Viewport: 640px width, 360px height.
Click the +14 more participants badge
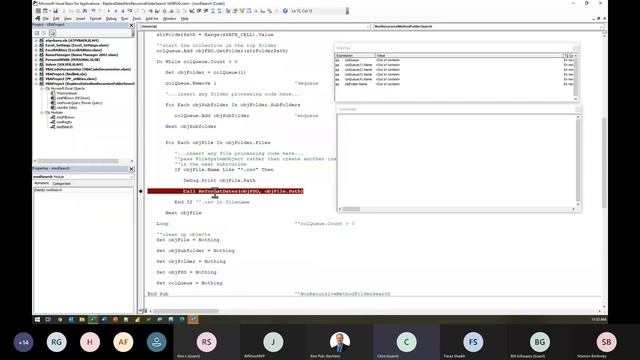pos(23,342)
